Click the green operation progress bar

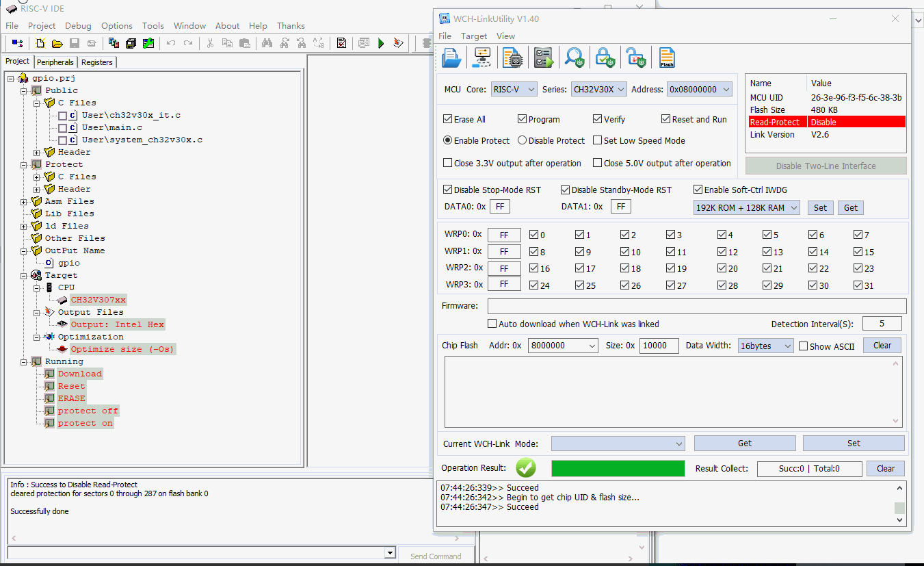(x=618, y=468)
